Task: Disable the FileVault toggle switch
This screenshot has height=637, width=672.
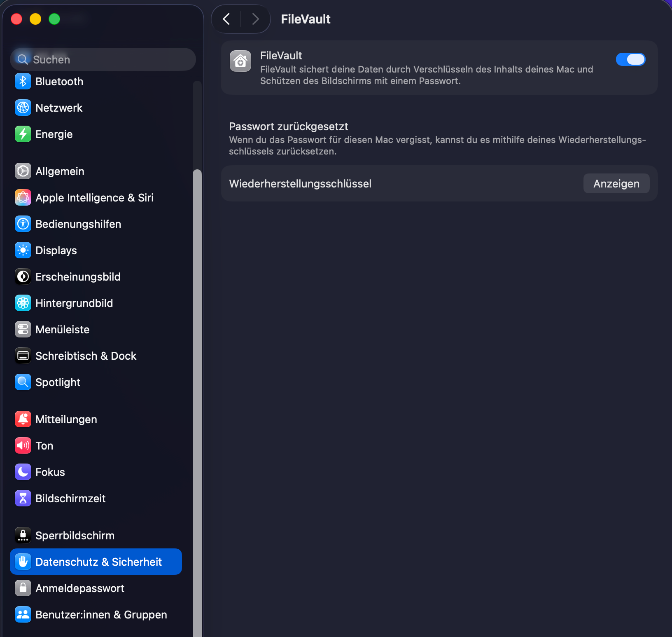Action: pos(630,59)
